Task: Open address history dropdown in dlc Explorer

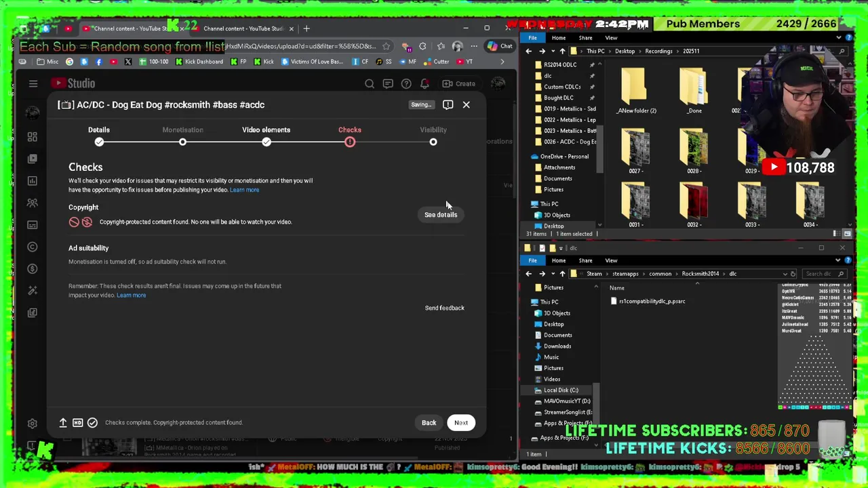Action: [x=785, y=274]
